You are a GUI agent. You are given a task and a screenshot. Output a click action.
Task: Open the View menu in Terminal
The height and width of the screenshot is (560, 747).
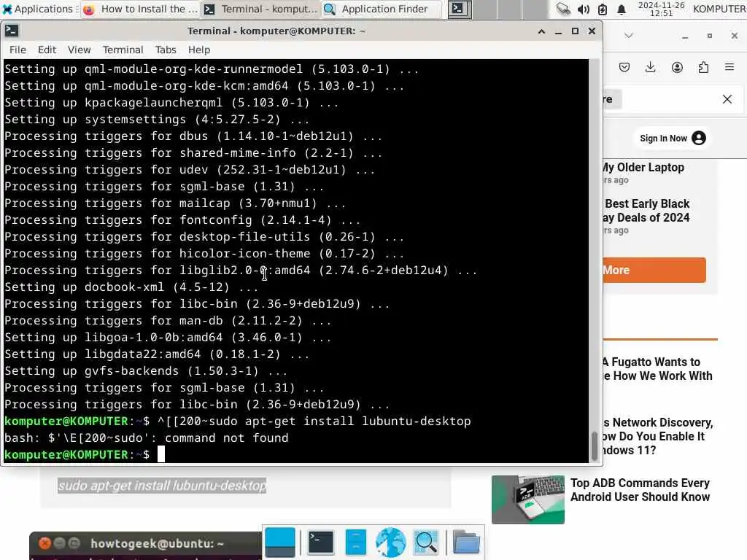click(x=79, y=50)
